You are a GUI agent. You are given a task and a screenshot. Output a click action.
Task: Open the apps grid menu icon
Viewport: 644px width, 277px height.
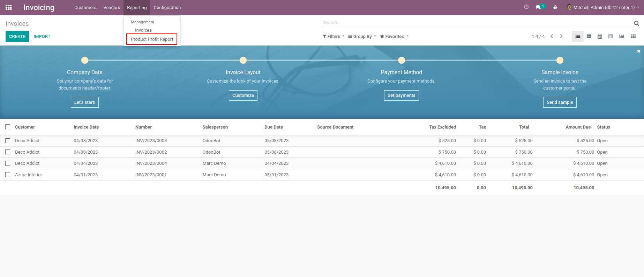tap(9, 7)
